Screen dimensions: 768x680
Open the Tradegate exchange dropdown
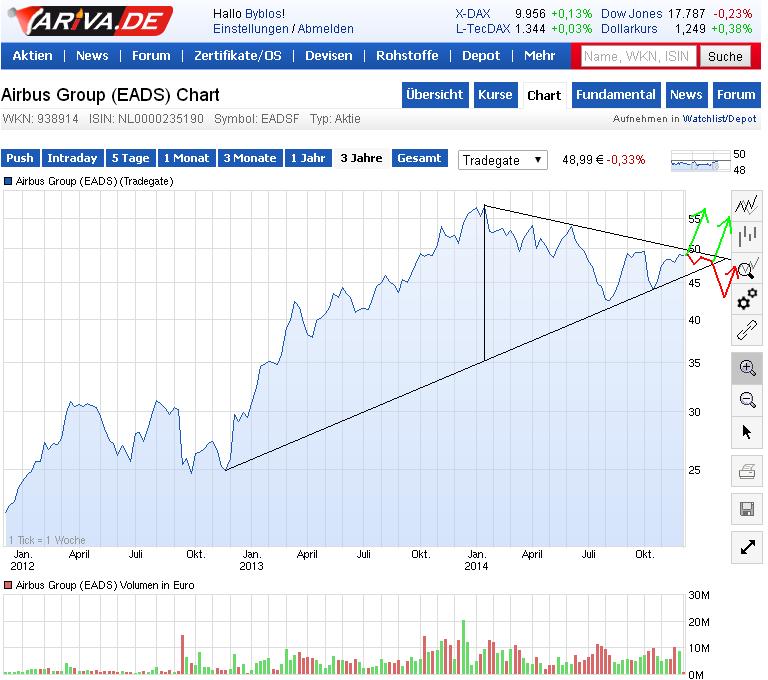(x=503, y=160)
